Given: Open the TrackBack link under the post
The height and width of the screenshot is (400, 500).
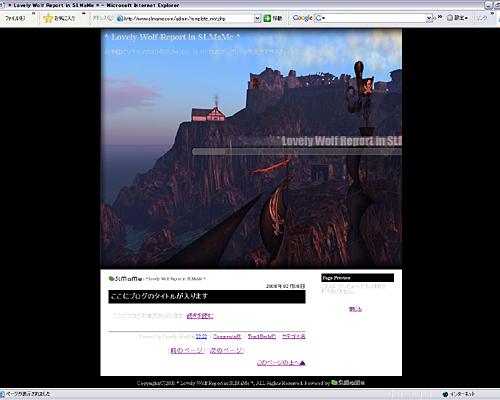Looking at the screenshot, I should (262, 336).
